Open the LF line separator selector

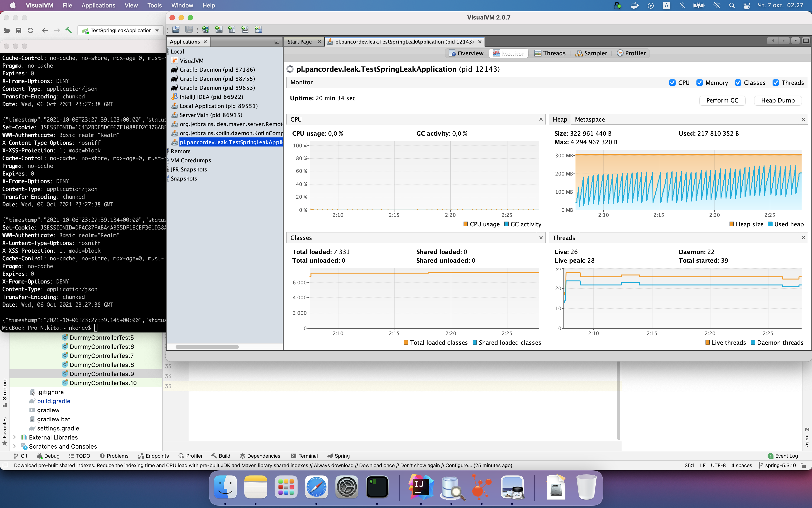(x=703, y=465)
